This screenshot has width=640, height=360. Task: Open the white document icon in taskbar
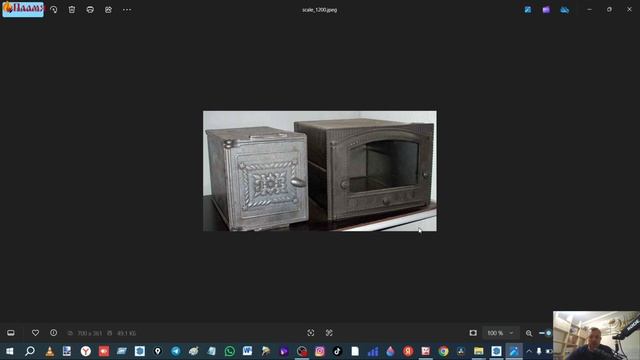[355, 351]
